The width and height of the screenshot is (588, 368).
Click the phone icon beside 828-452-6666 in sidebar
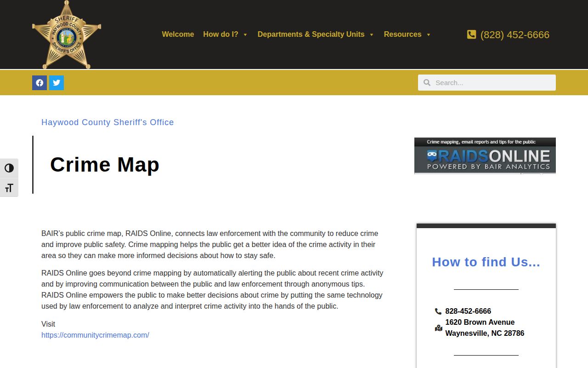point(438,311)
